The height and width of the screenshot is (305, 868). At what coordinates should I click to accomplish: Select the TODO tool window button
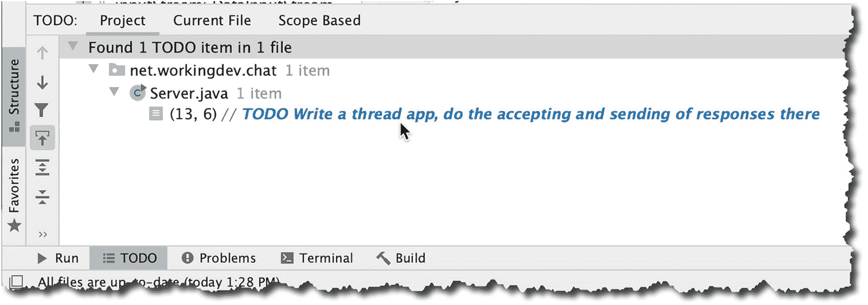(129, 258)
